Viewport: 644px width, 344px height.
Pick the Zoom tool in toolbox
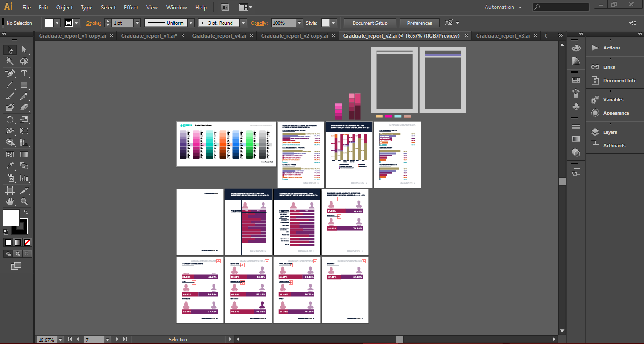tap(24, 202)
